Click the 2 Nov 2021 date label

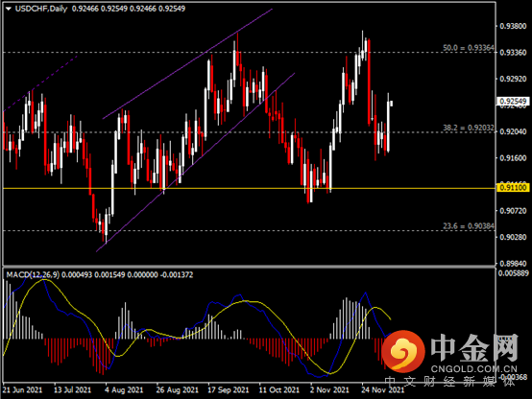coord(329,389)
